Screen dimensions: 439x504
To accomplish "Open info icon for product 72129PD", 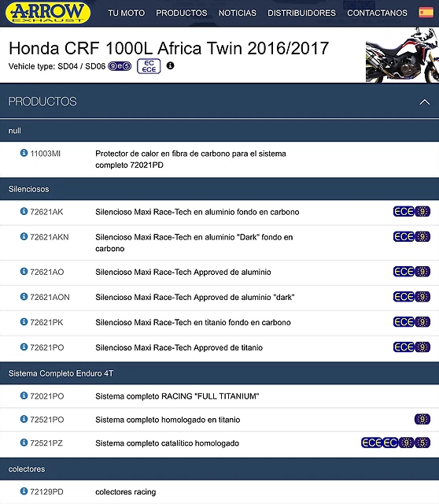I will click(24, 491).
